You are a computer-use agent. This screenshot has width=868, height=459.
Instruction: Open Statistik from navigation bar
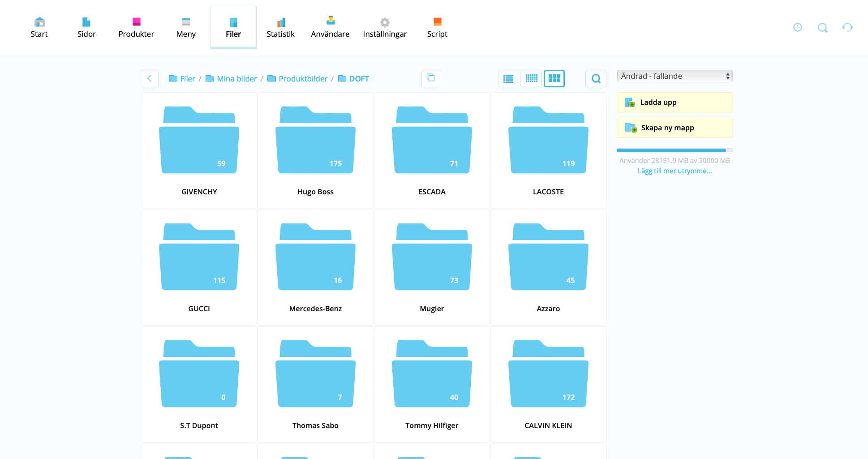click(x=281, y=27)
